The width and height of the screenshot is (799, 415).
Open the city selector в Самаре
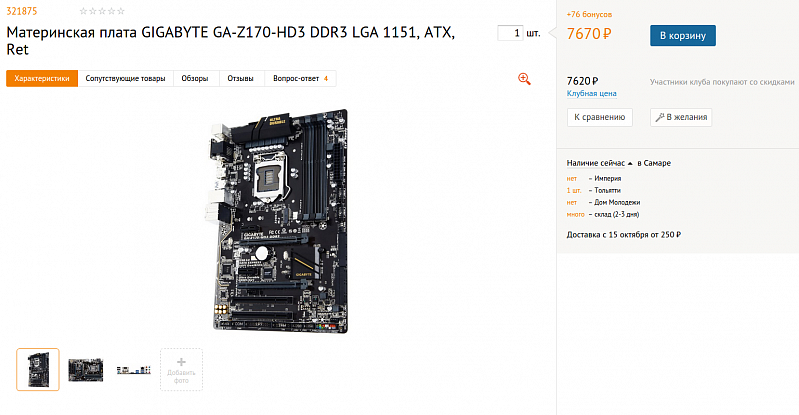tap(654, 163)
